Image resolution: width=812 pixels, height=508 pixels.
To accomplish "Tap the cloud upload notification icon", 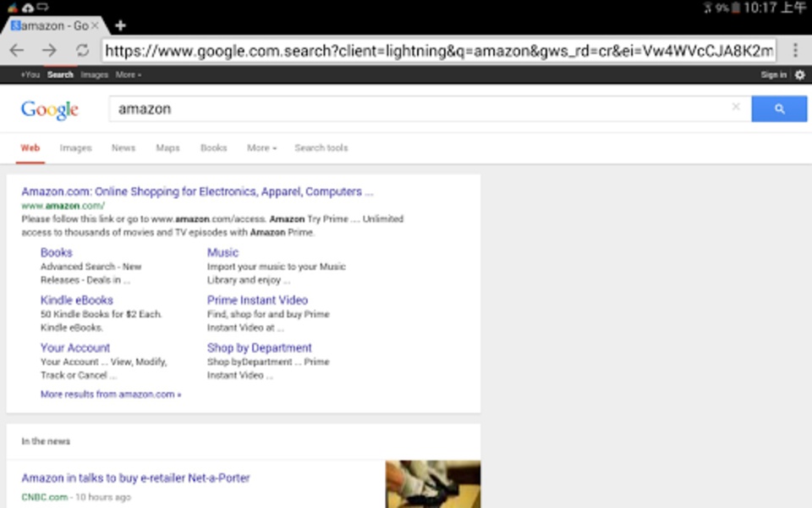I will point(27,8).
